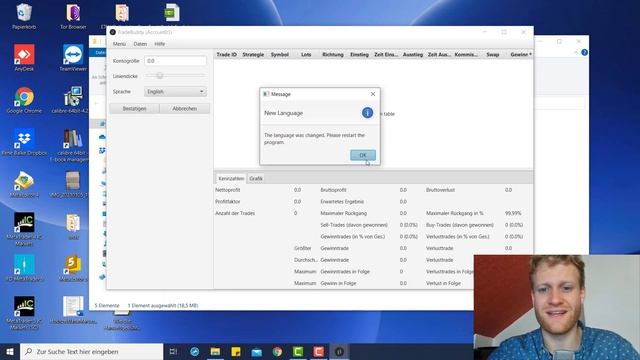Viewport: 640px width, 360px height.
Task: Close the Message dialog with X
Action: [x=373, y=94]
